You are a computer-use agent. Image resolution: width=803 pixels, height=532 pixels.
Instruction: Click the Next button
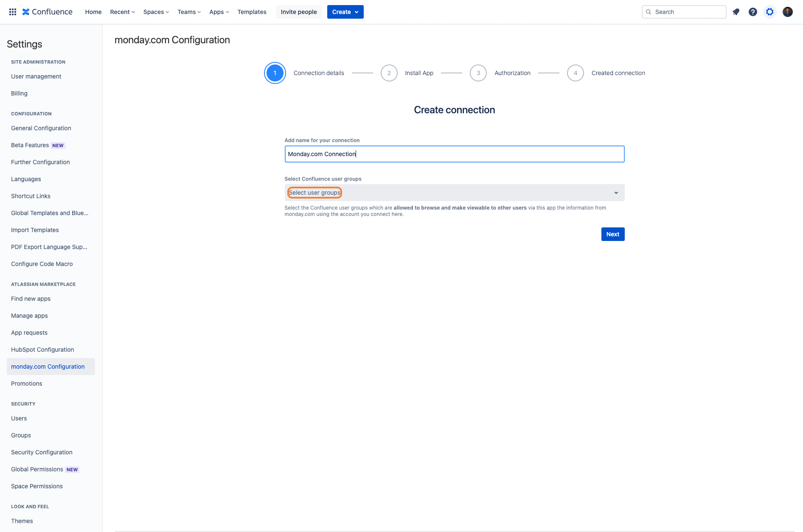click(x=613, y=234)
